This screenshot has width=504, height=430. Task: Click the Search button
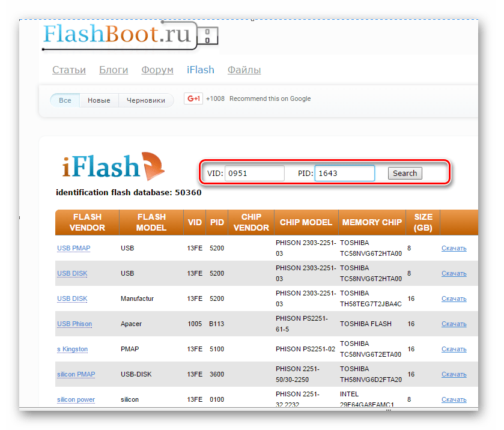(x=405, y=173)
